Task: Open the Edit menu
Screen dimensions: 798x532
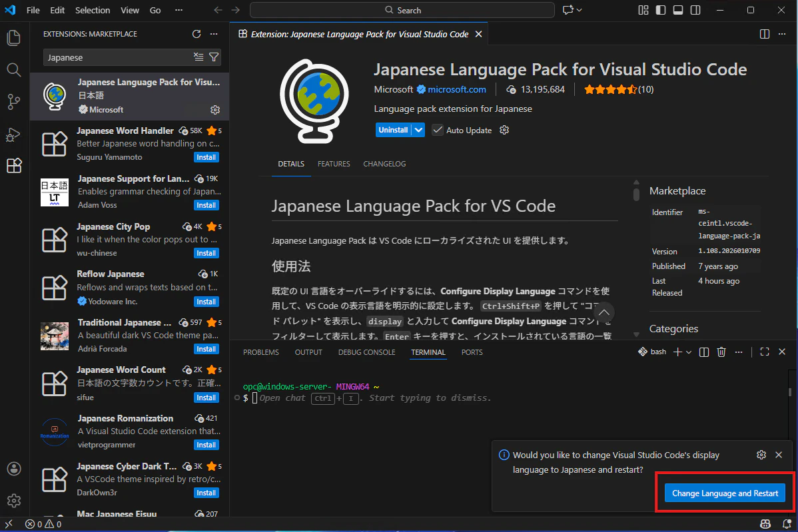Action: [x=57, y=10]
